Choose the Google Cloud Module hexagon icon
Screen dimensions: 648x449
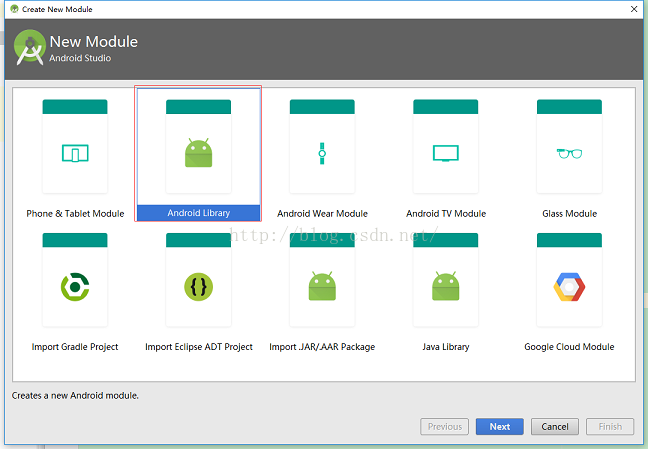pyautogui.click(x=569, y=287)
